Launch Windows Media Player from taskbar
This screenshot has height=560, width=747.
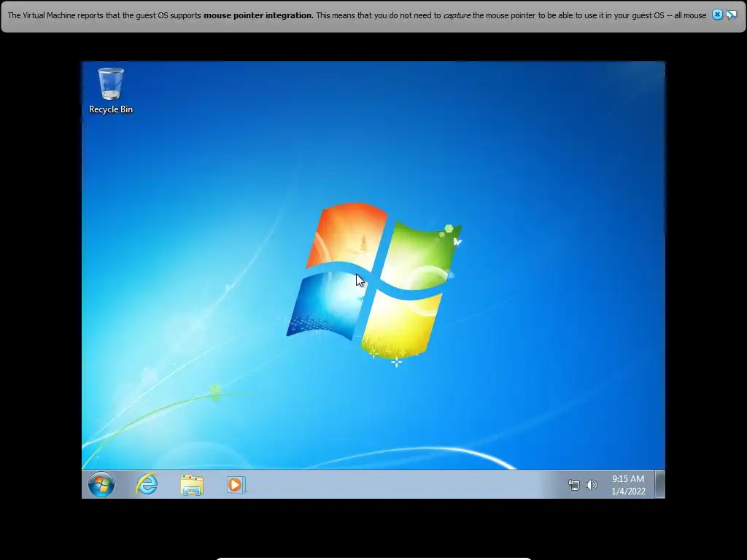point(236,485)
